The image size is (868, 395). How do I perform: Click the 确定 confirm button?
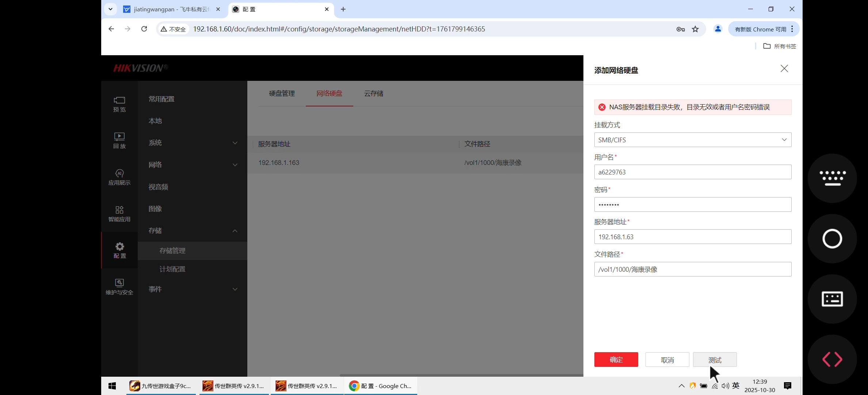[616, 360]
